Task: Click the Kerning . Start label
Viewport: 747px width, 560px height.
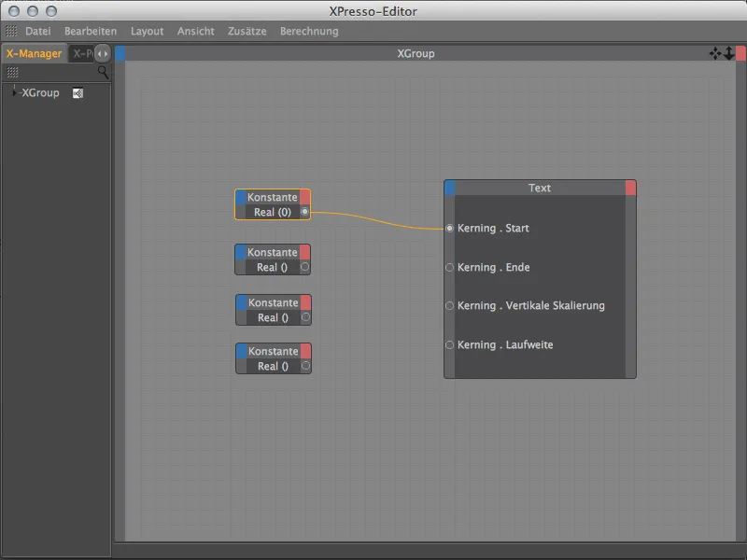Action: (x=493, y=229)
